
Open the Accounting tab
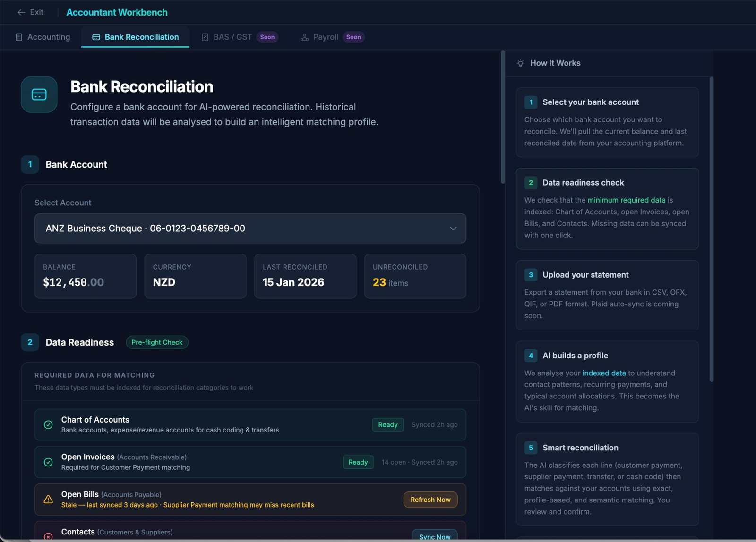48,37
